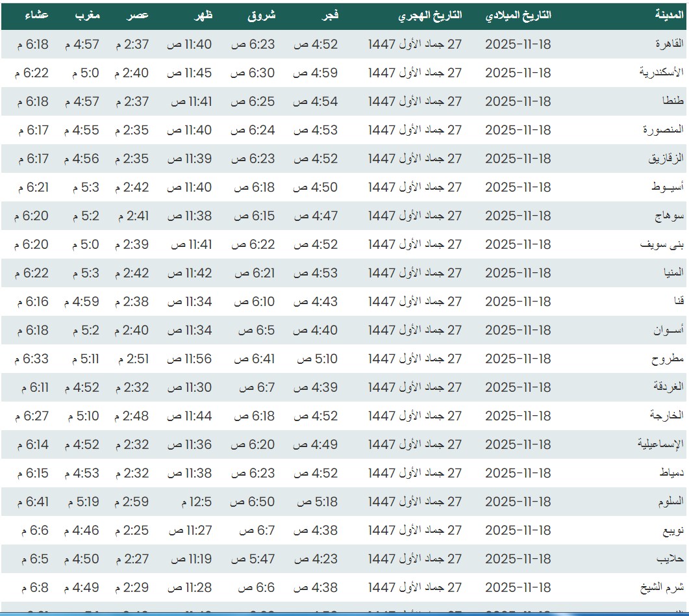Select the القاهرة city name

click(x=670, y=44)
